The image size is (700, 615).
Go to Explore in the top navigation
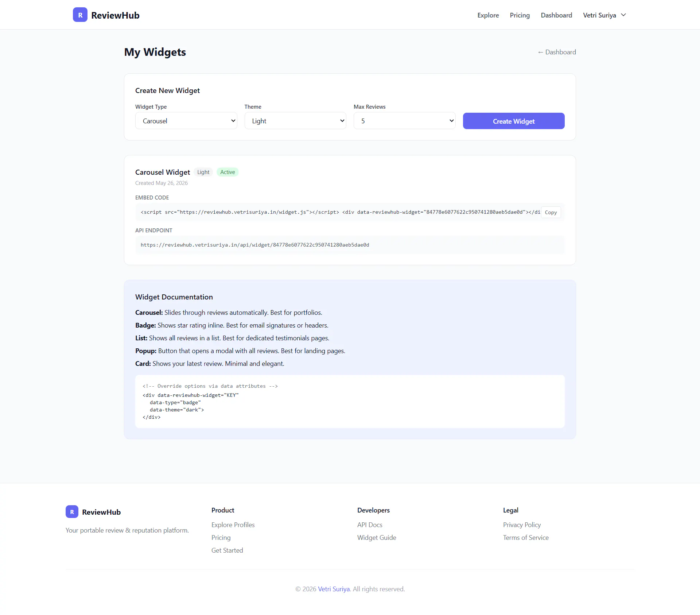click(488, 15)
